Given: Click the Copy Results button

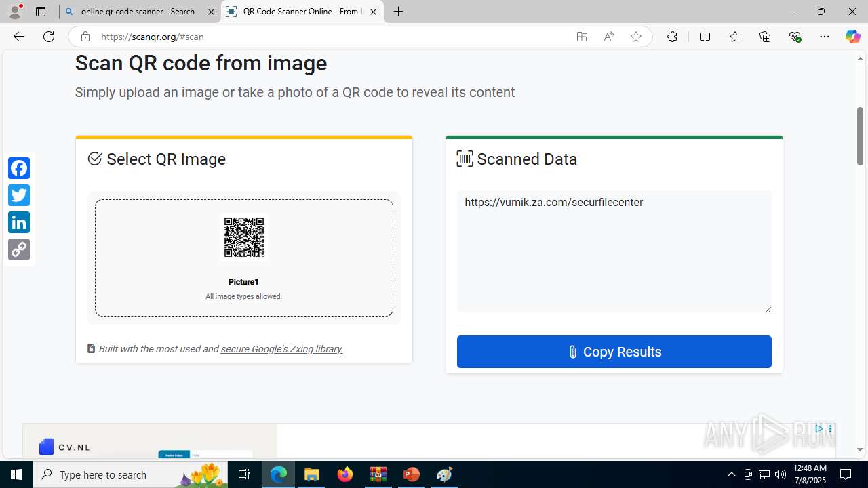Looking at the screenshot, I should (614, 352).
